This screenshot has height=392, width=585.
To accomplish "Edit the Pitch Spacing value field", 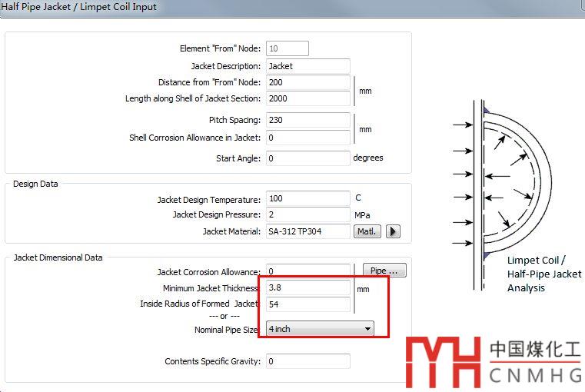I will pos(307,121).
